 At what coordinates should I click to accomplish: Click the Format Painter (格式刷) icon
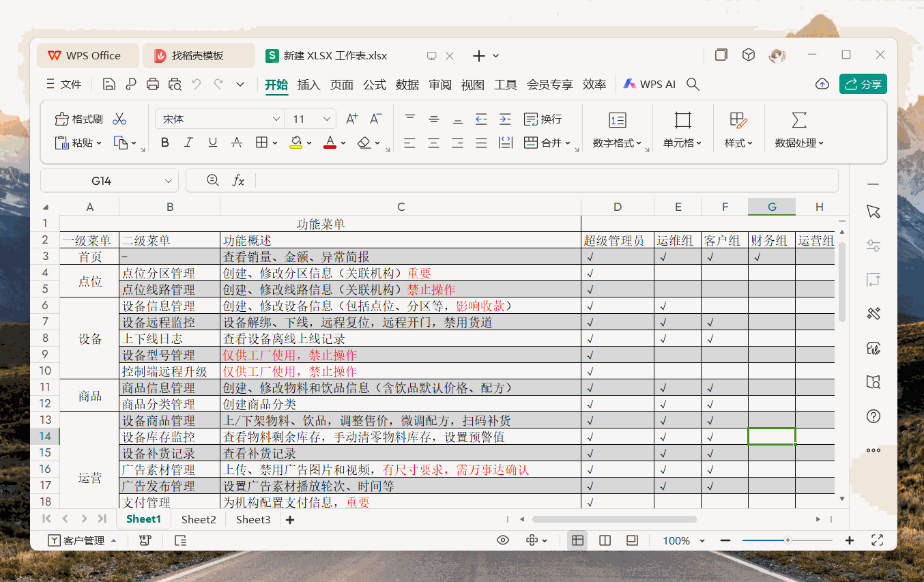(x=62, y=119)
